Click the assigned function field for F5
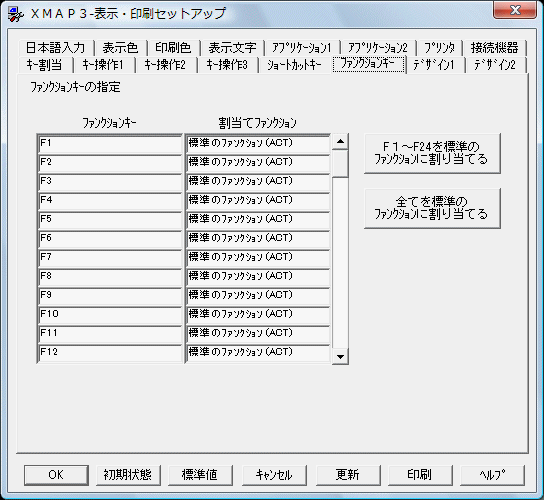Viewport: 544px width, 500px height. point(258,220)
